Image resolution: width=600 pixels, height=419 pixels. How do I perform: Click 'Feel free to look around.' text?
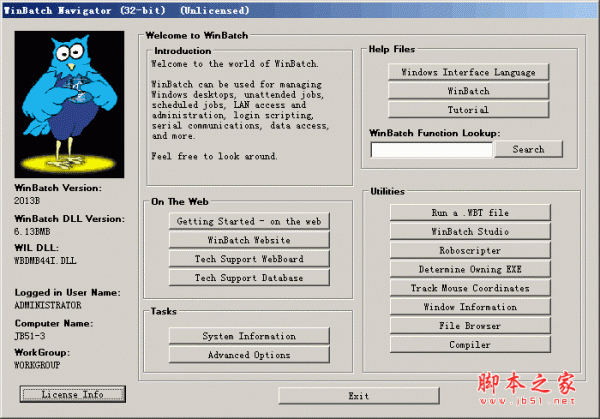tap(214, 156)
